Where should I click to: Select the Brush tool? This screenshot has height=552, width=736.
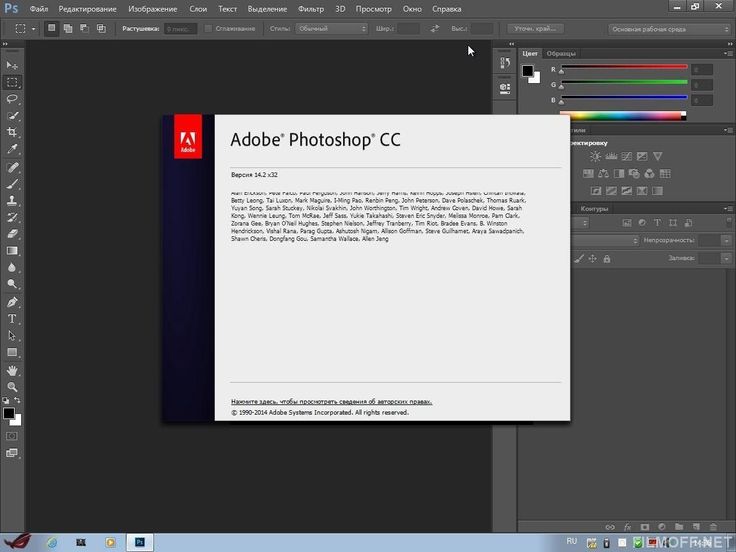click(12, 184)
